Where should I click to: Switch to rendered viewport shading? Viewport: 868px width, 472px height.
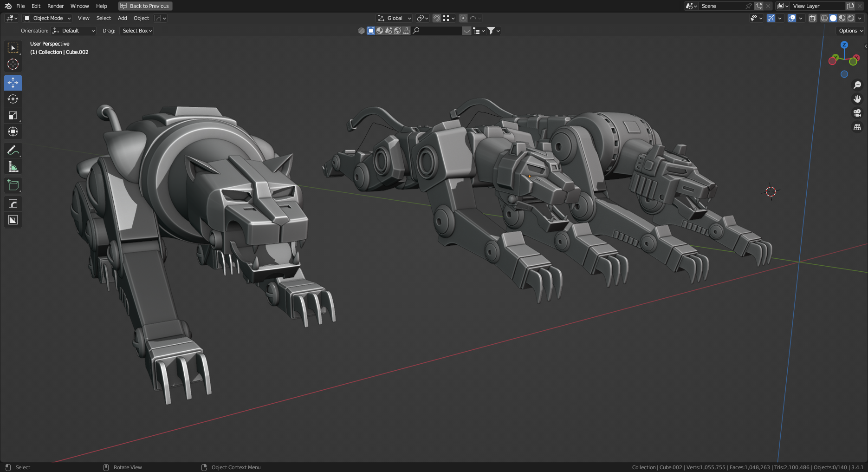click(851, 18)
